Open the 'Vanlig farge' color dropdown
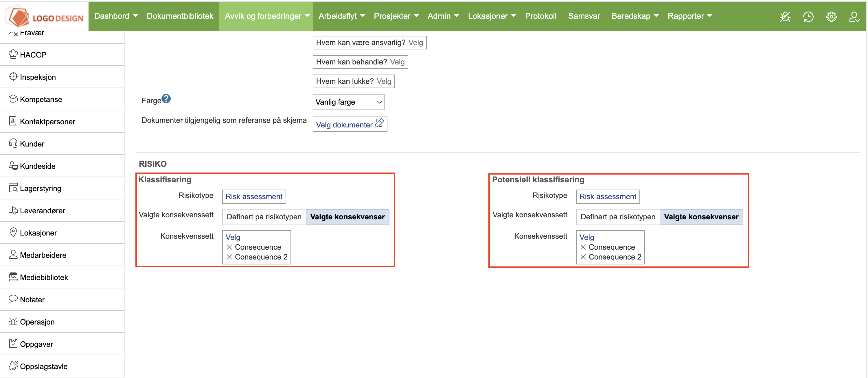The height and width of the screenshot is (378, 868). 348,102
